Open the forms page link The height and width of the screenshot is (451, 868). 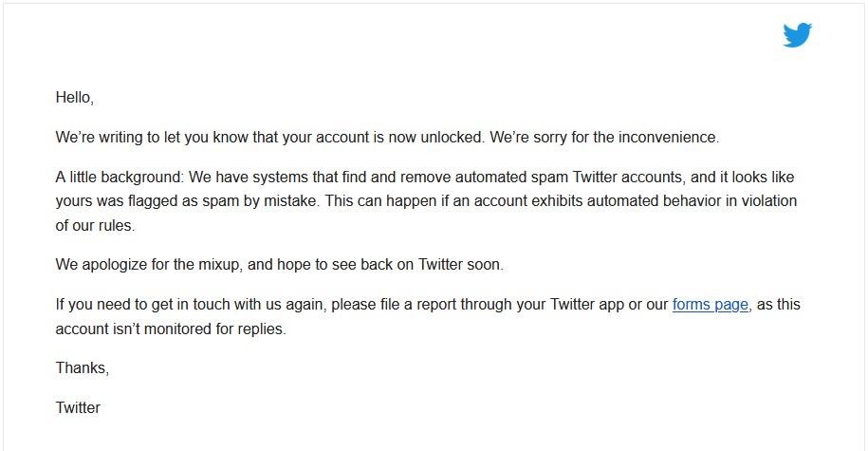pyautogui.click(x=711, y=305)
